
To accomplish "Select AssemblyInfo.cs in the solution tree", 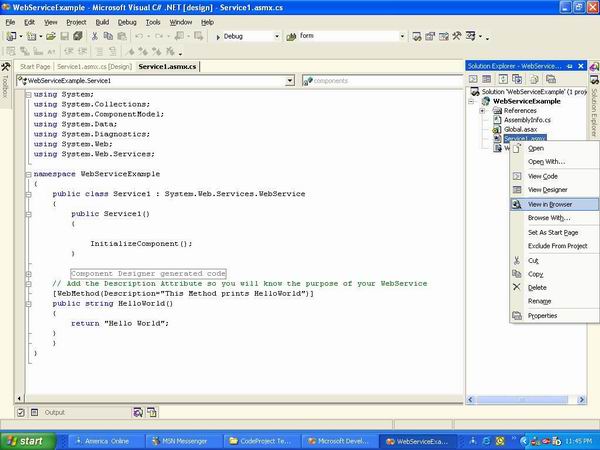I will pos(527,119).
